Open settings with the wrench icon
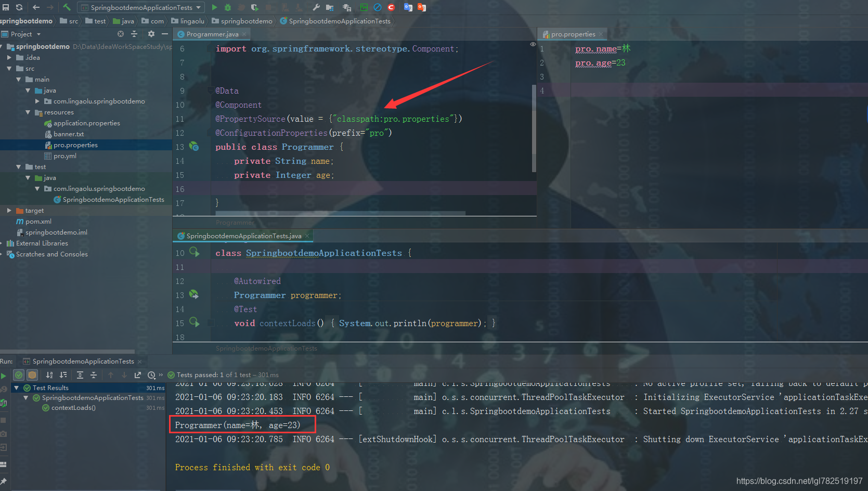 click(x=316, y=7)
